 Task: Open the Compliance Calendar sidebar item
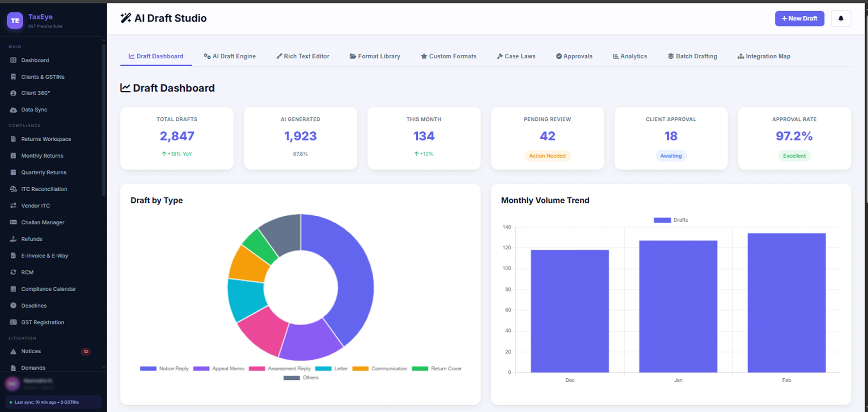point(48,289)
